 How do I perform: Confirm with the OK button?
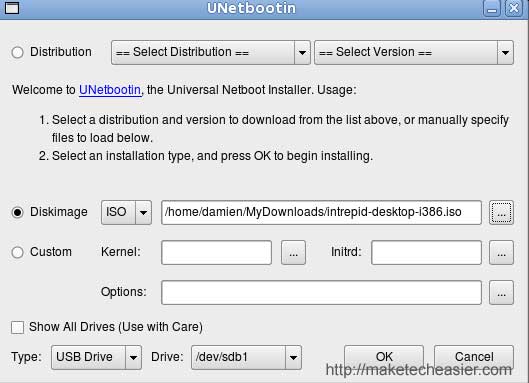point(384,356)
